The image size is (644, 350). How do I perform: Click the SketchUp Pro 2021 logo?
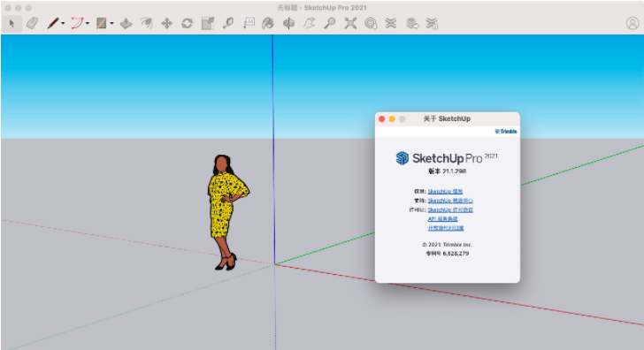447,158
